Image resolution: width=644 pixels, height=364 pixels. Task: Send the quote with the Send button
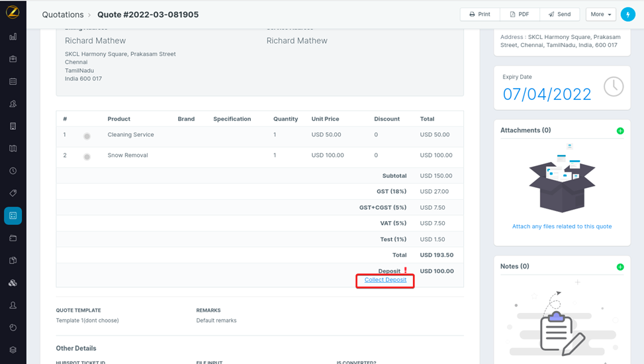559,15
